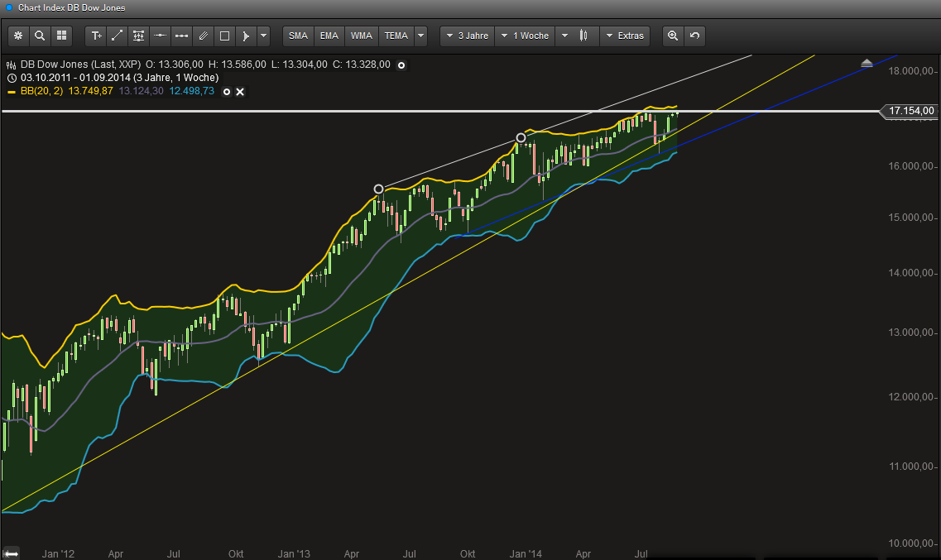This screenshot has height=560, width=941.
Task: Open the 1 Woche interval dropdown
Action: [523, 36]
